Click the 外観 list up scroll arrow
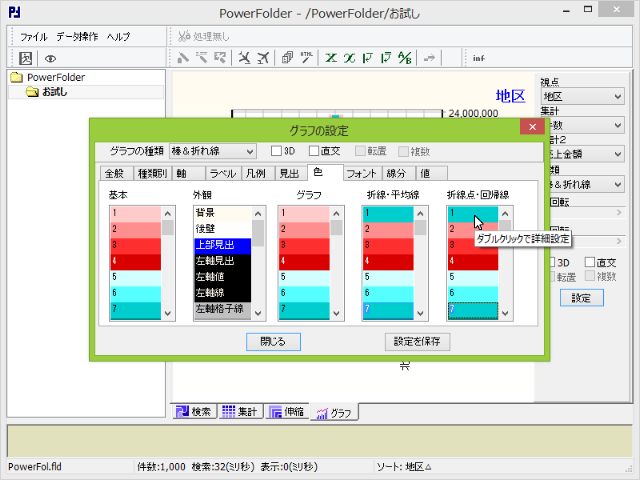This screenshot has width=640, height=480. pyautogui.click(x=258, y=213)
